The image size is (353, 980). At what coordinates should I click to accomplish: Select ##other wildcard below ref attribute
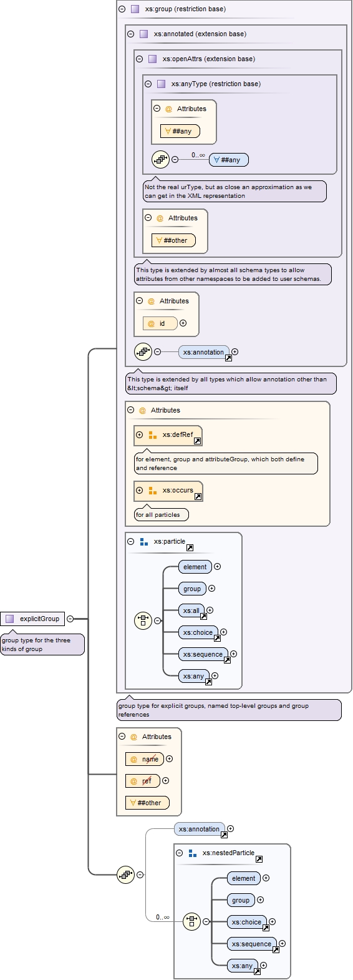tap(147, 803)
